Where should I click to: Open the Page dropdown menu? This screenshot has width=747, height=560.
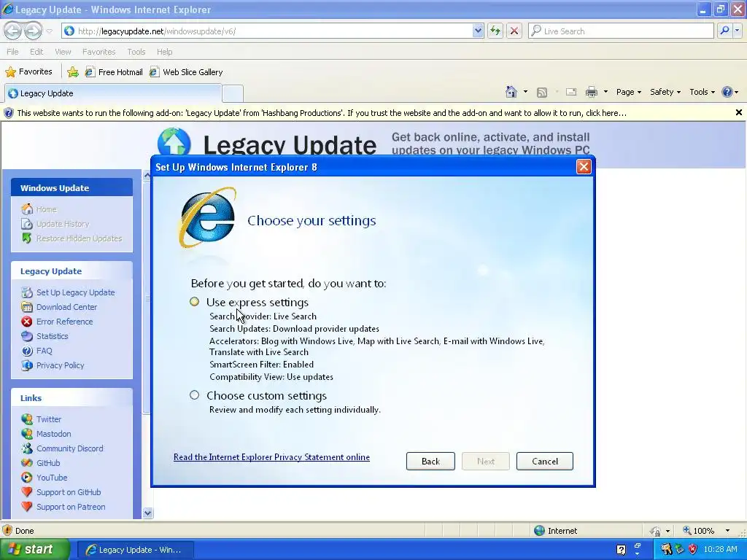[628, 92]
